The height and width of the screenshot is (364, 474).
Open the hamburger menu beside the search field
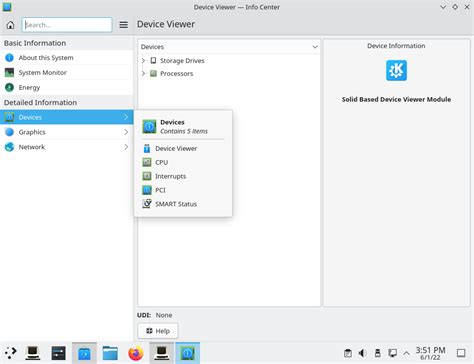[124, 25]
